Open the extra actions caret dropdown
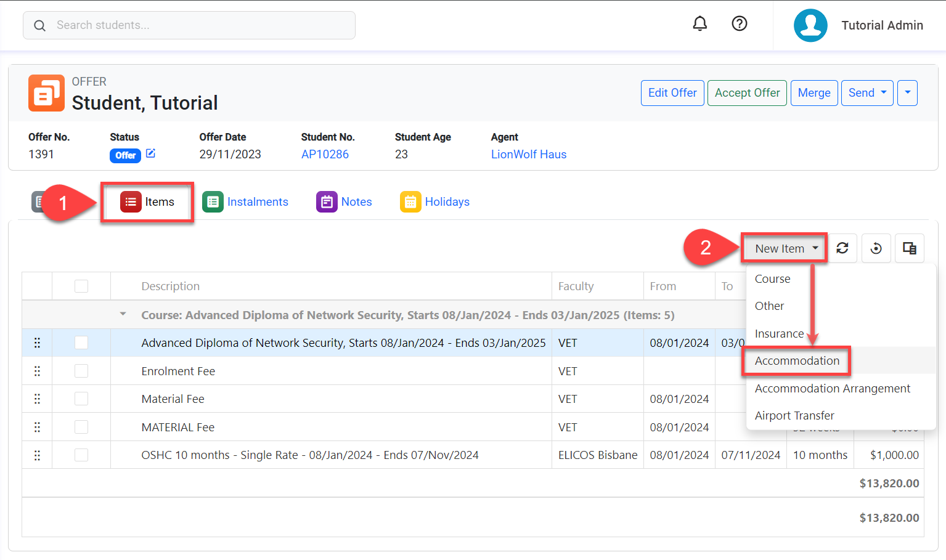946x560 pixels. pos(907,93)
